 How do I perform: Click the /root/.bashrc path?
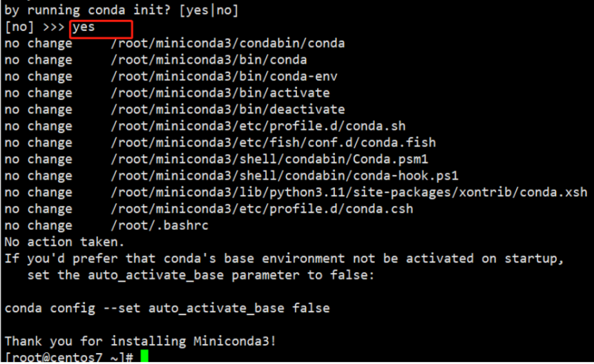tap(160, 225)
